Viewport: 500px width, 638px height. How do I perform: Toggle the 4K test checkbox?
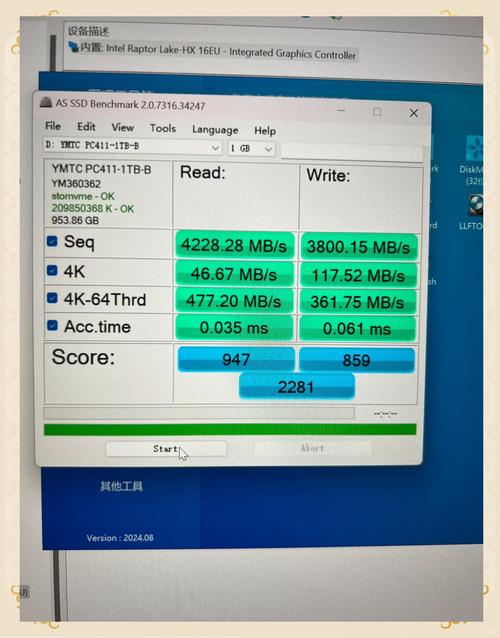(x=52, y=271)
